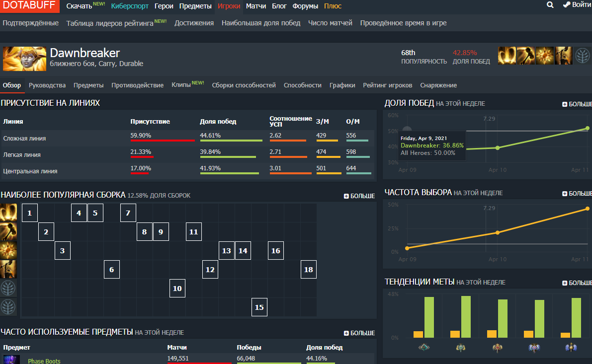Expand БОЛЬШЕ for most popular build

pyautogui.click(x=359, y=196)
